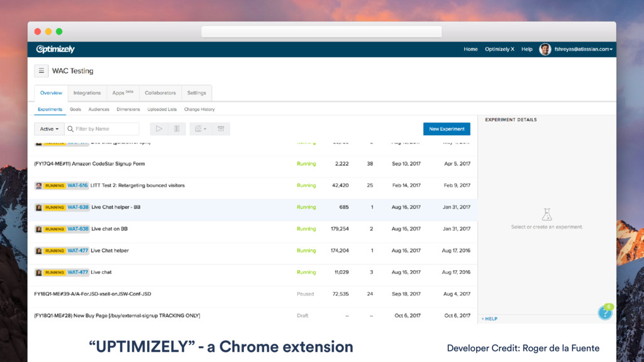This screenshot has width=644, height=362.
Task: Click the pause experiment toolbar button
Action: click(x=177, y=129)
